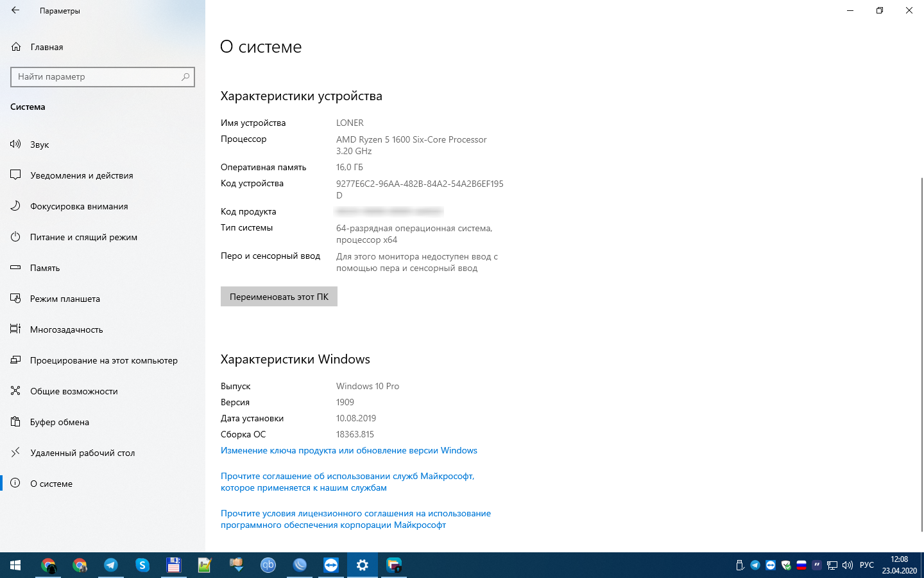
Task: Open Режим планшета settings
Action: point(103,299)
